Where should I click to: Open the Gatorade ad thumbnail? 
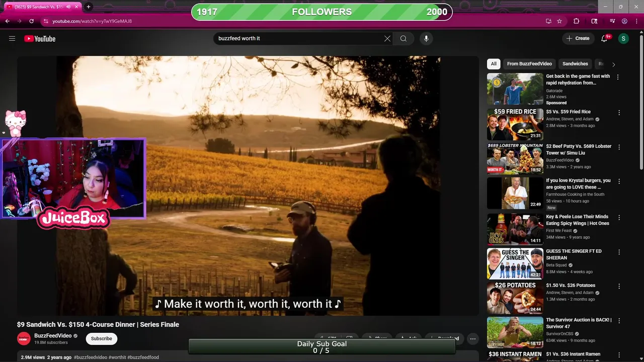point(515,89)
